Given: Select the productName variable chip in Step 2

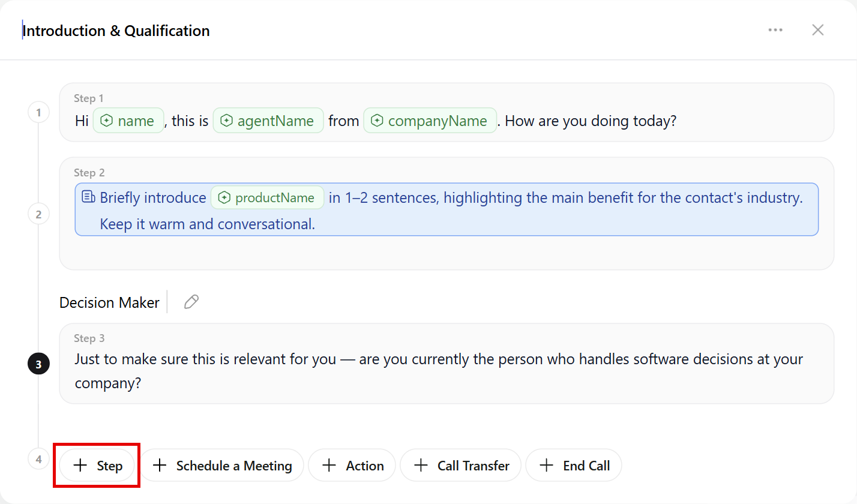Looking at the screenshot, I should point(268,197).
